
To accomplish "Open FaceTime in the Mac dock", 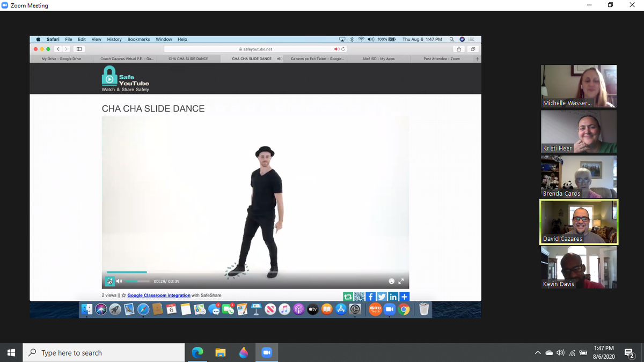I will (x=228, y=309).
